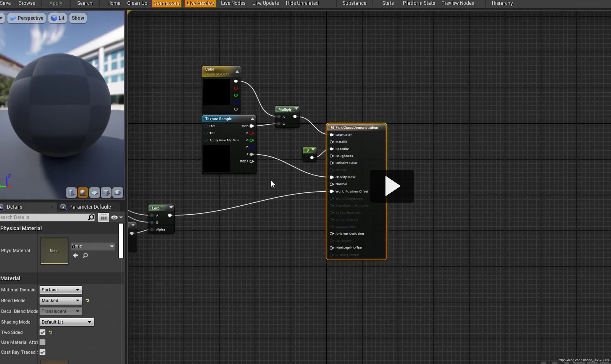
Task: Disable Cast Ray Traced Shadows checkbox
Action: [x=42, y=352]
